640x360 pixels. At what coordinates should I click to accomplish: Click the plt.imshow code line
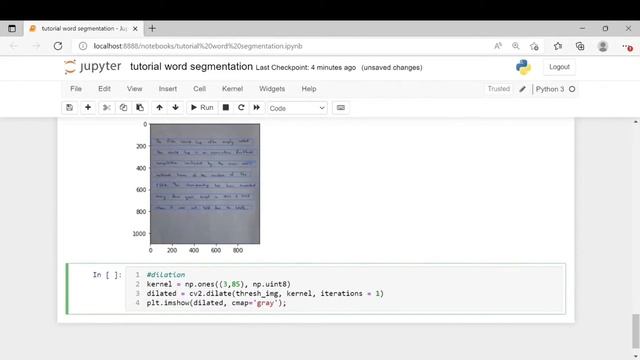pos(217,303)
